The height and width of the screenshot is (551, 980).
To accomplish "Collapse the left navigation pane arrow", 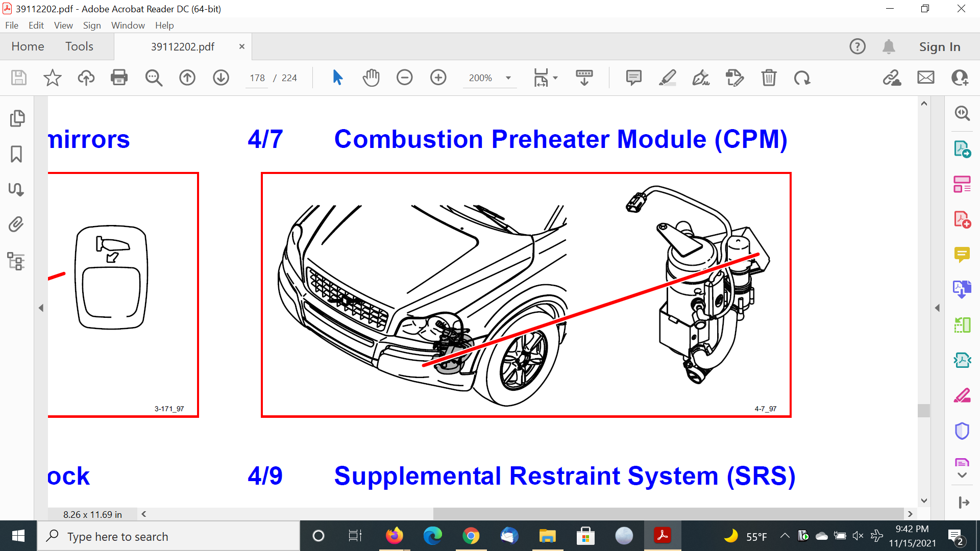I will point(41,308).
